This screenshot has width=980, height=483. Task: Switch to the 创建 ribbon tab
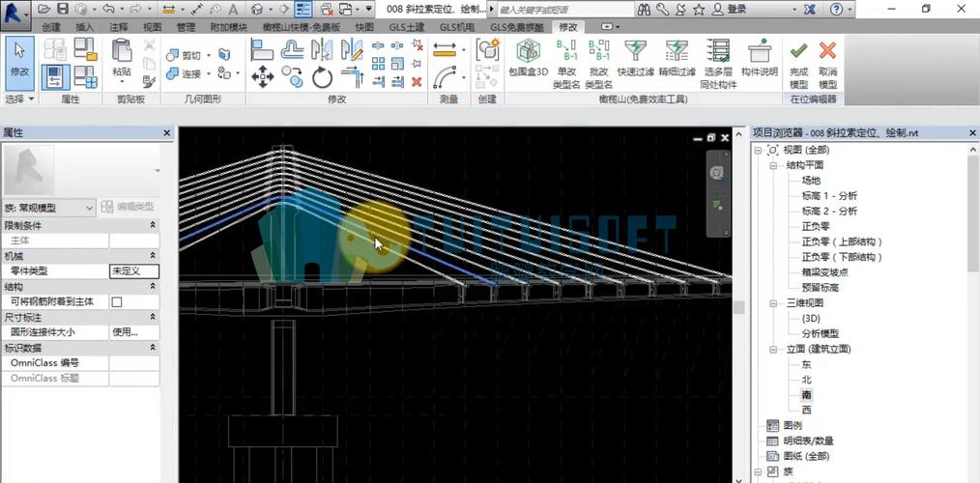[51, 27]
